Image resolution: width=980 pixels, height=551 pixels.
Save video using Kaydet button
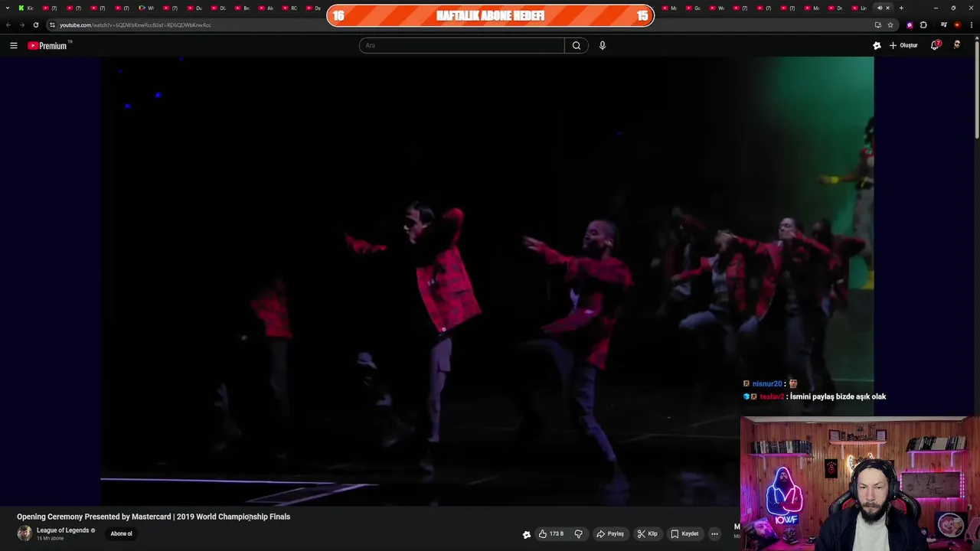pos(684,533)
